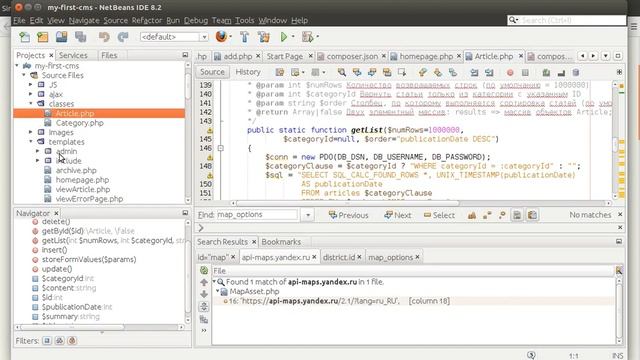640x360 pixels.
Task: Toggle Rectangular Selection in the editor toolbar
Action: click(402, 72)
